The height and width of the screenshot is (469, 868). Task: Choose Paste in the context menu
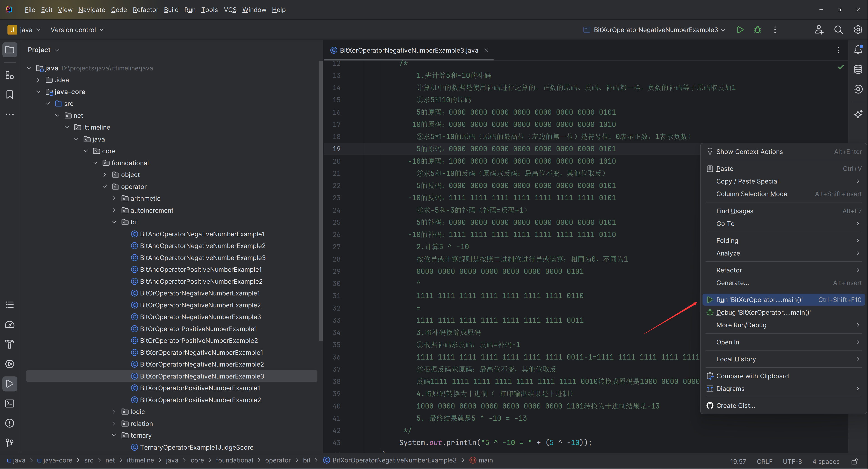[784, 169]
